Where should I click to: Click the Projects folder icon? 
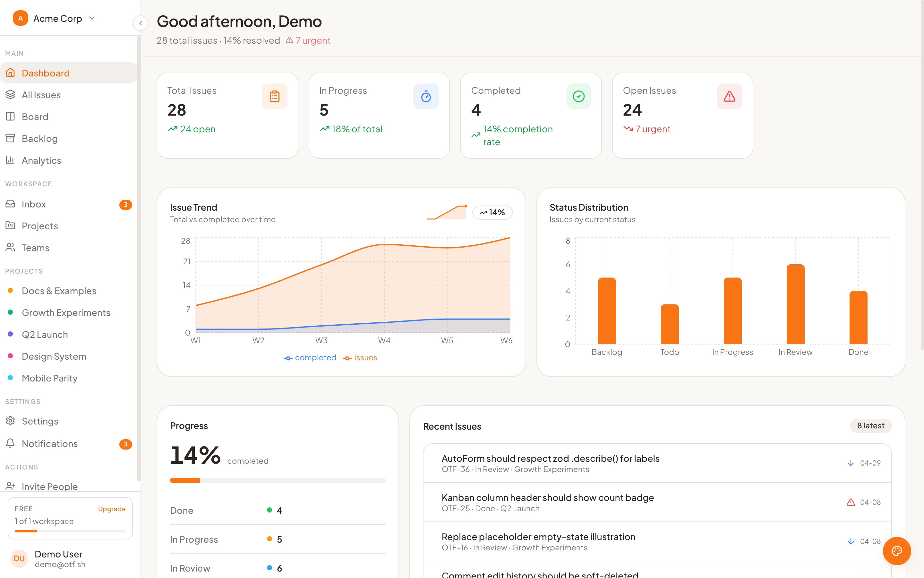10,225
